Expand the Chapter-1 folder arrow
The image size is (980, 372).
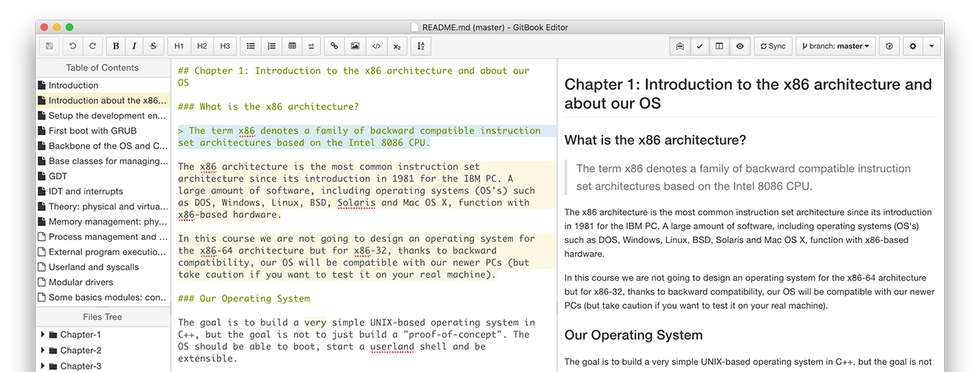coord(41,335)
